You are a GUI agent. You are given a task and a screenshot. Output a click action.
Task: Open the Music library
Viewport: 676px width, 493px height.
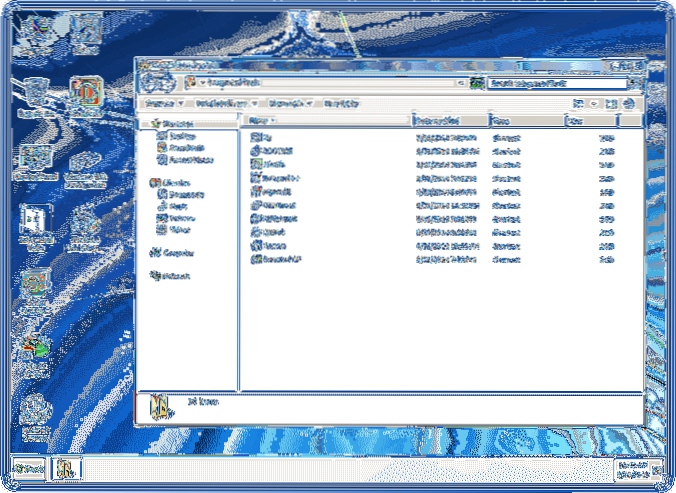pyautogui.click(x=172, y=206)
